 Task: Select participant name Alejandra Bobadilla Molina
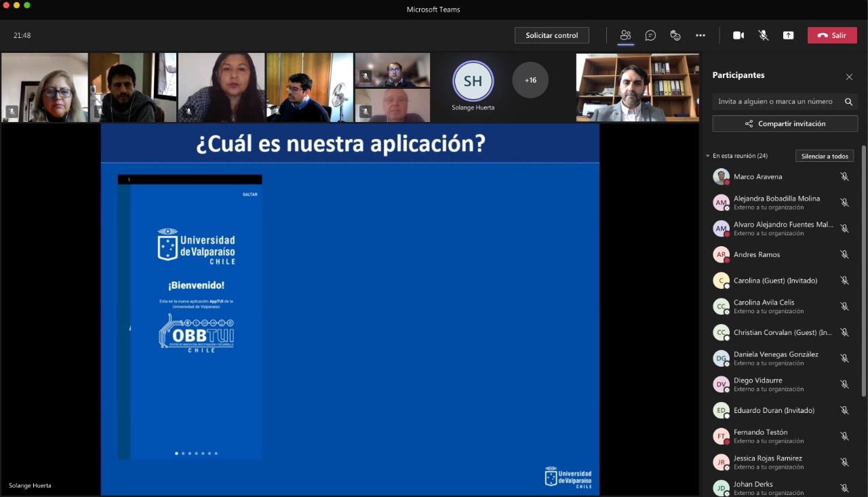coord(776,199)
